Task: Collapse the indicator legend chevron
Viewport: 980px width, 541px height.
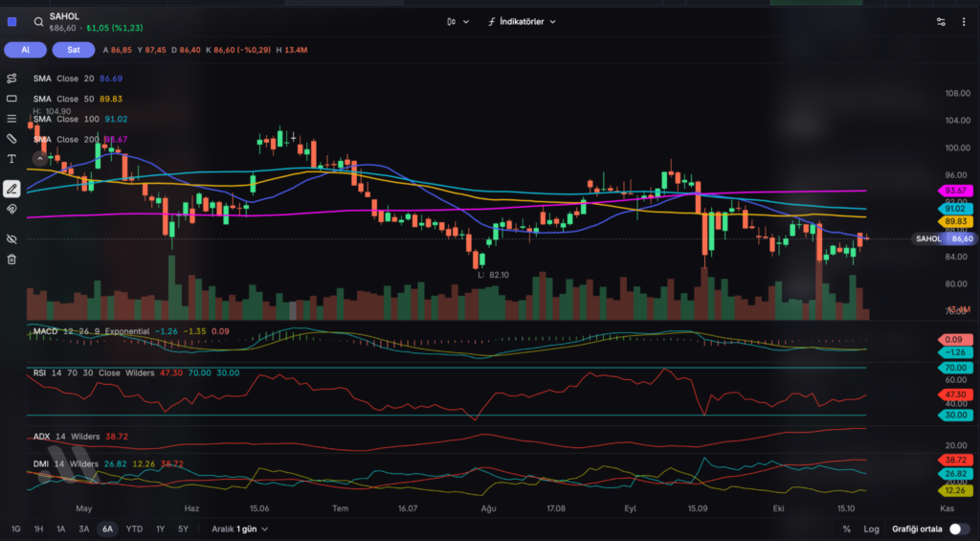Action: [40, 159]
